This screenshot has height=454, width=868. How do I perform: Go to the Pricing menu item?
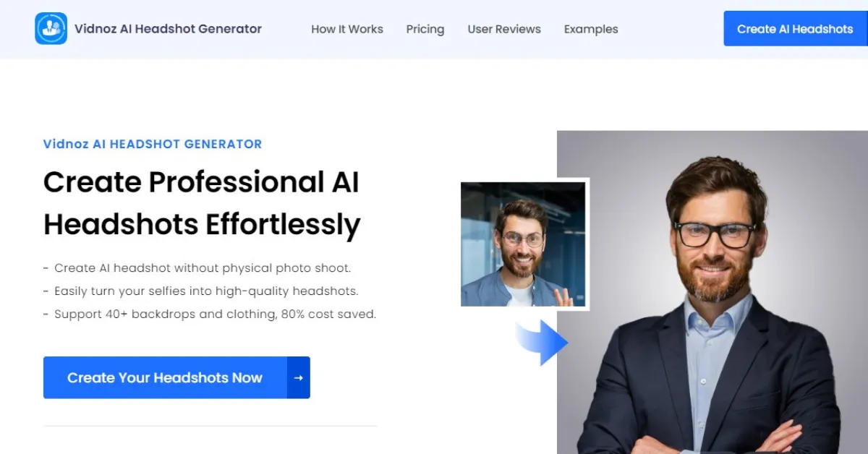click(425, 30)
